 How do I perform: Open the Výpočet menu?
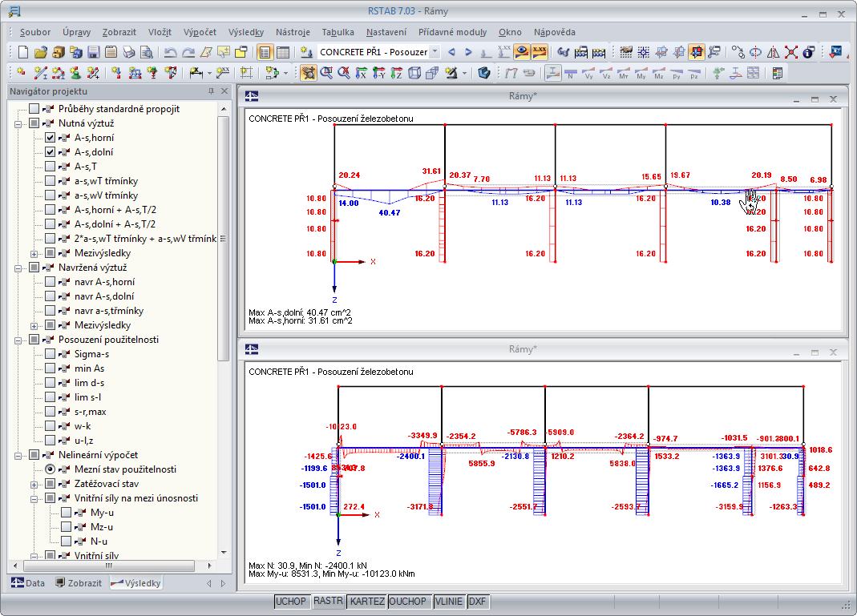point(200,32)
